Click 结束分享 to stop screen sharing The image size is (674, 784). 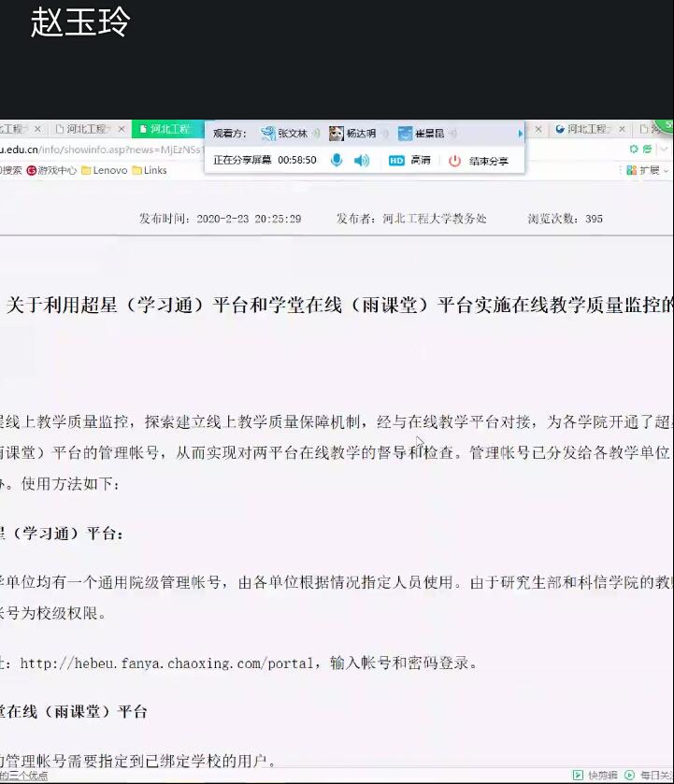pos(488,161)
